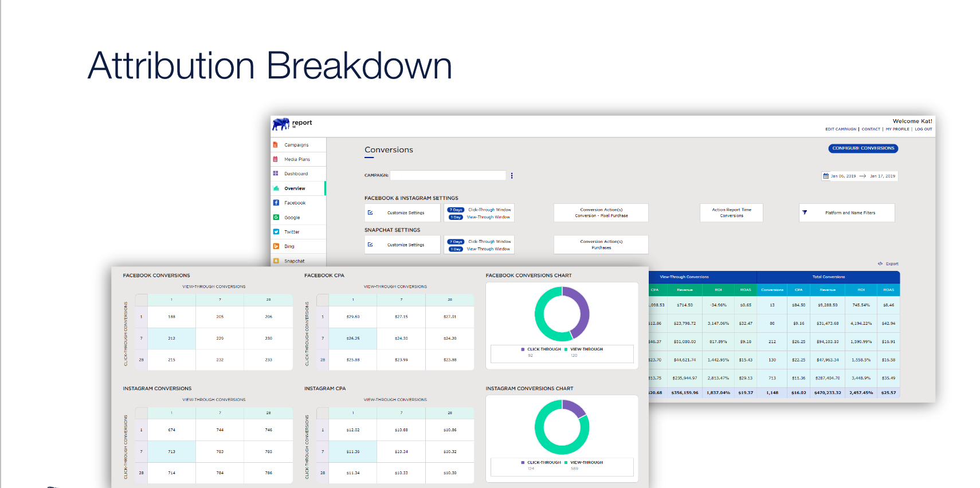Toggle Facebook & Instagram Customize Settings checkbox

tap(370, 212)
